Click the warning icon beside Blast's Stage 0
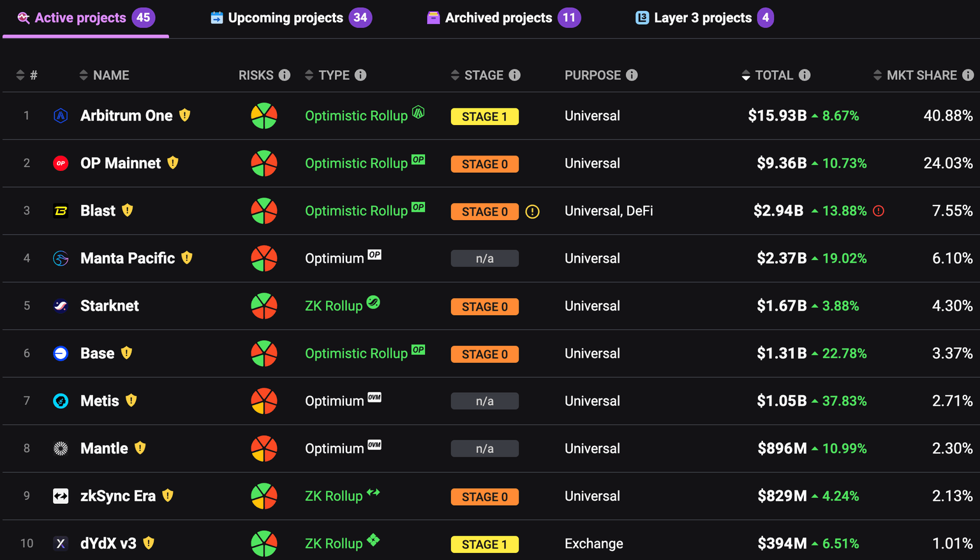The height and width of the screenshot is (560, 980). [x=532, y=212]
